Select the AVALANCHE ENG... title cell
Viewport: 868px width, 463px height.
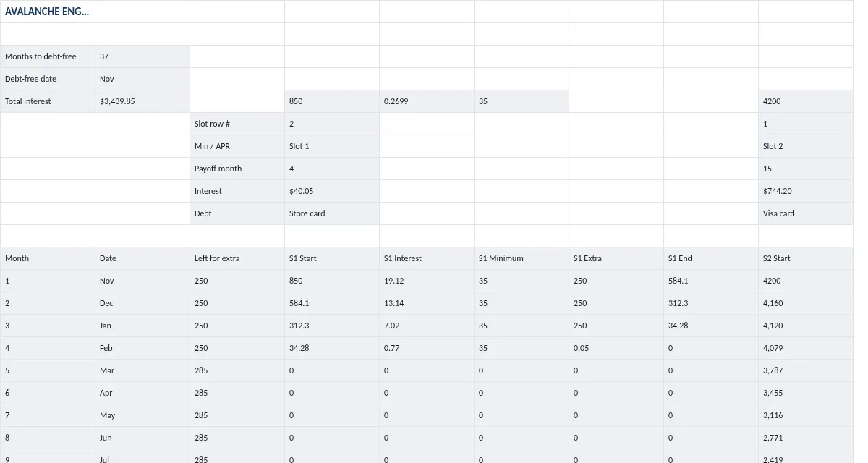(48, 12)
